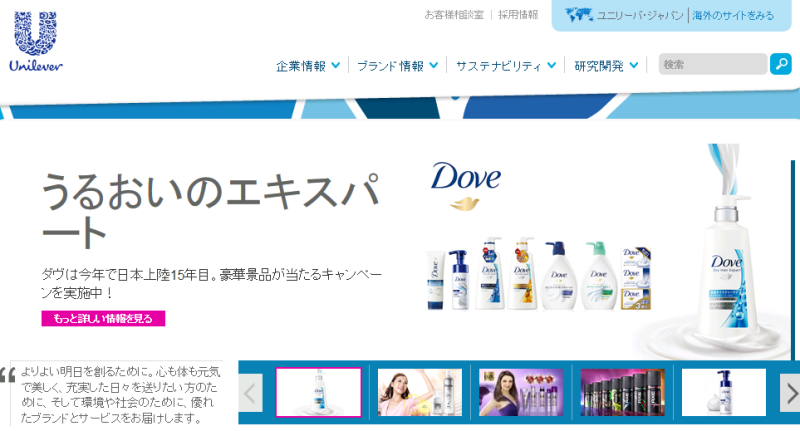Click the Unilever logo
Screen dimensions: 800x431
point(36,41)
